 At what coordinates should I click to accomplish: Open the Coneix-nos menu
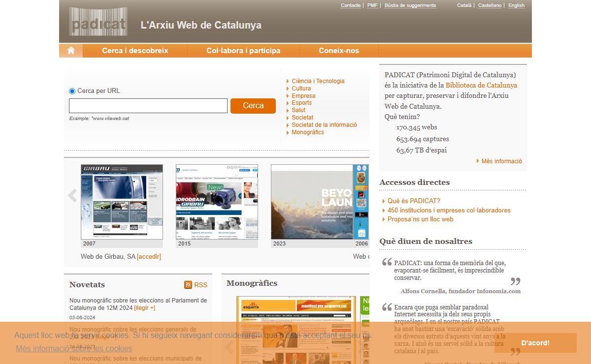click(x=339, y=51)
